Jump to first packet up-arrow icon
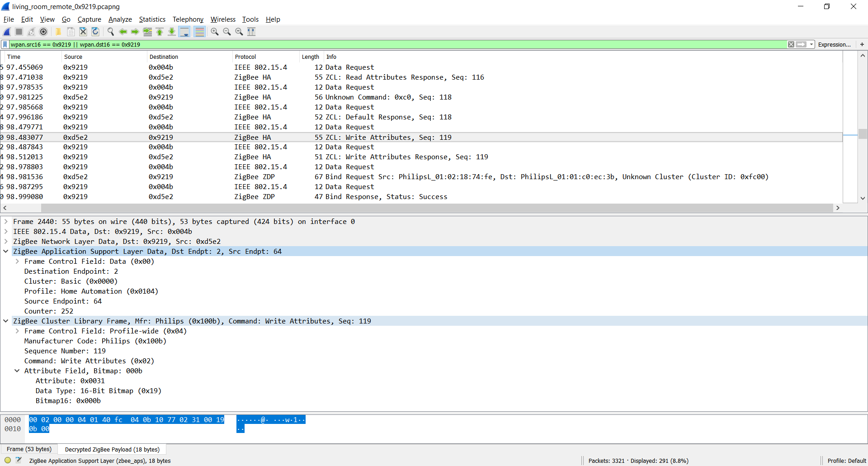 tap(160, 32)
